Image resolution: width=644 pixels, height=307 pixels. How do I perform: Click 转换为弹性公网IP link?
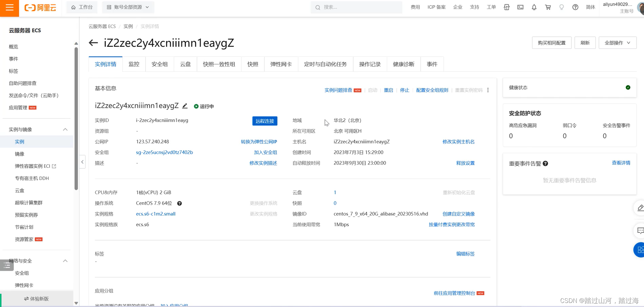pyautogui.click(x=259, y=142)
